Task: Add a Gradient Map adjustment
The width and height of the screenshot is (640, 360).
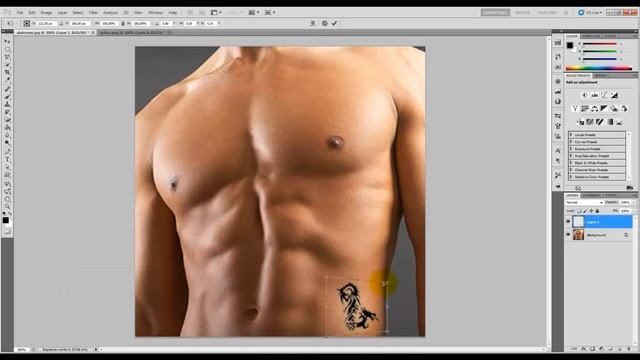Action: [610, 122]
